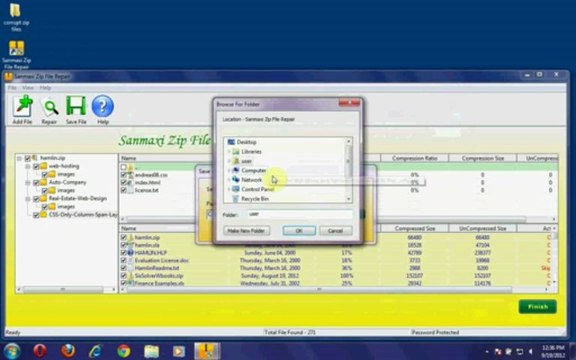
Task: Open Windows Explorer from the taskbar
Action: click(x=151, y=351)
